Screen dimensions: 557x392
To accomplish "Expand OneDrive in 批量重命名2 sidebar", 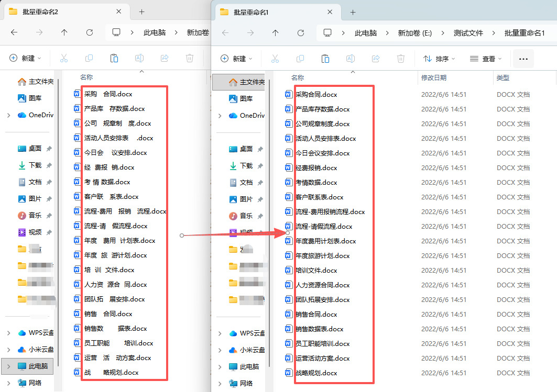I will (x=9, y=115).
